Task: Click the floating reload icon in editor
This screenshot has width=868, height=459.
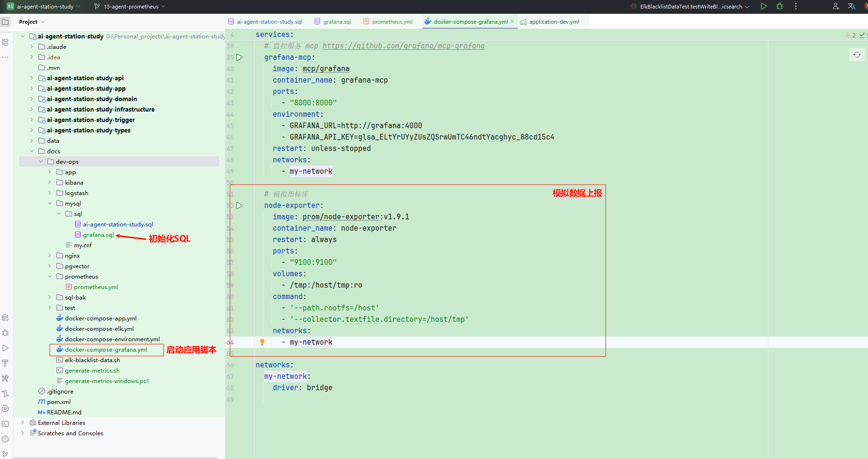Action: [x=857, y=55]
